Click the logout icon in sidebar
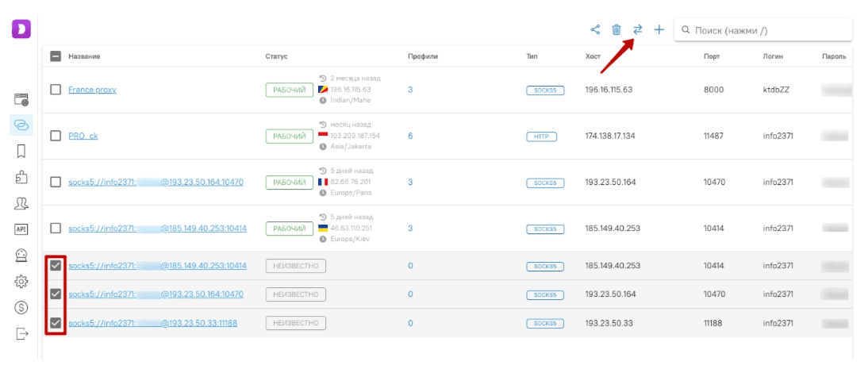 (21, 333)
